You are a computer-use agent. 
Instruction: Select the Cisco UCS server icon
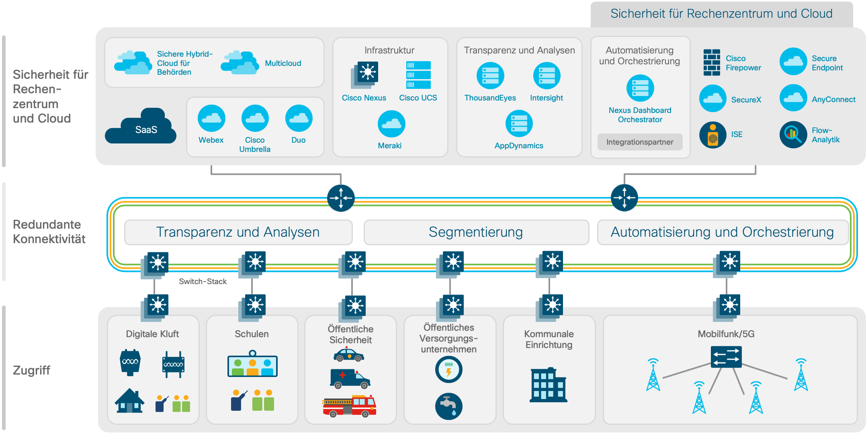pos(418,75)
